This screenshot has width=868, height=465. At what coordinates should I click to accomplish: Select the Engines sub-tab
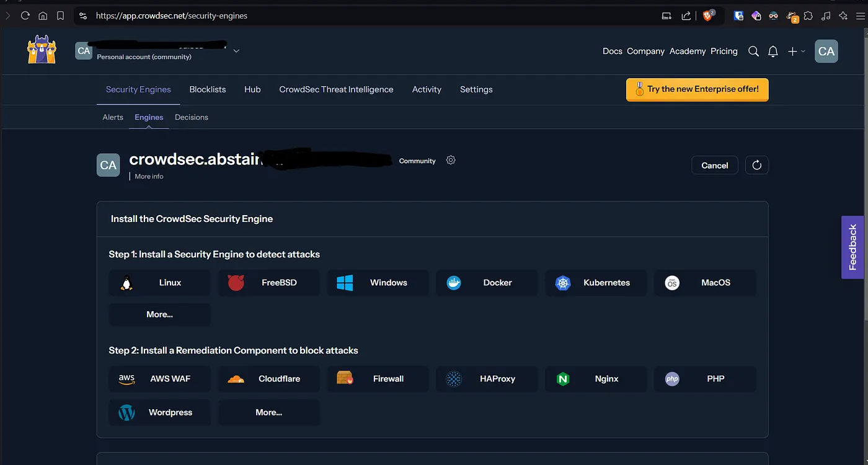click(x=149, y=117)
